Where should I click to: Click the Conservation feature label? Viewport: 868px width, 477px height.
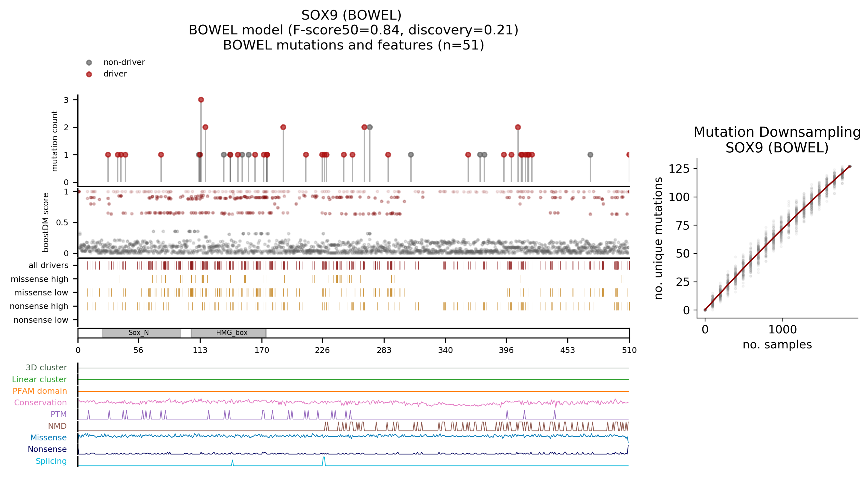tap(40, 403)
